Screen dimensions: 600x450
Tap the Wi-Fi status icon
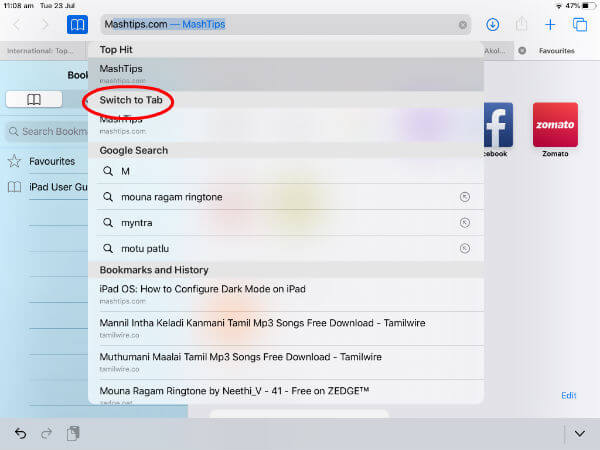559,6
